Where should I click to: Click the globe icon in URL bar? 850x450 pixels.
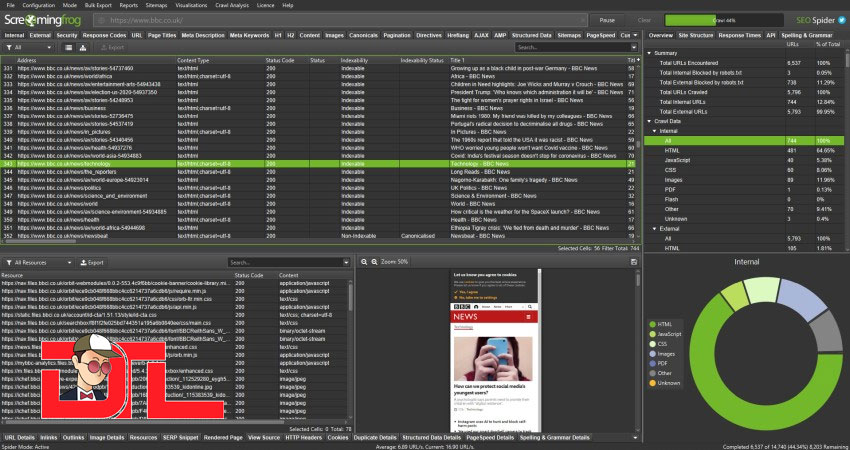101,21
